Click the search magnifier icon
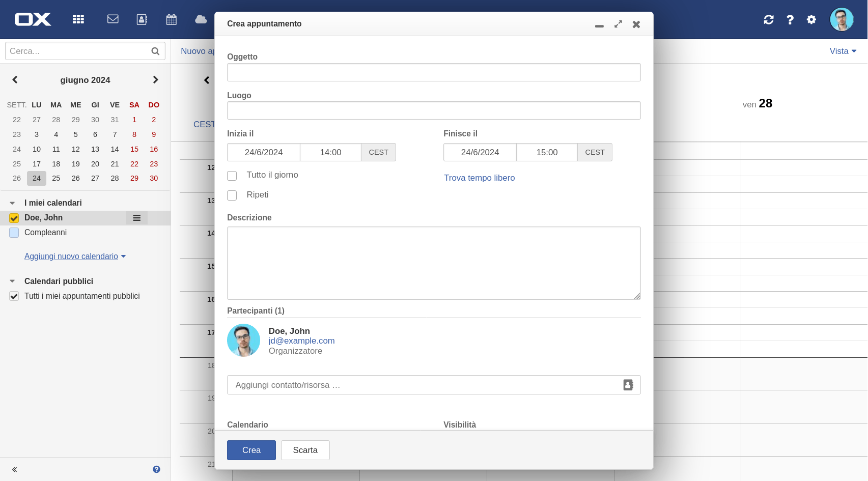The width and height of the screenshot is (868, 481). pos(155,51)
